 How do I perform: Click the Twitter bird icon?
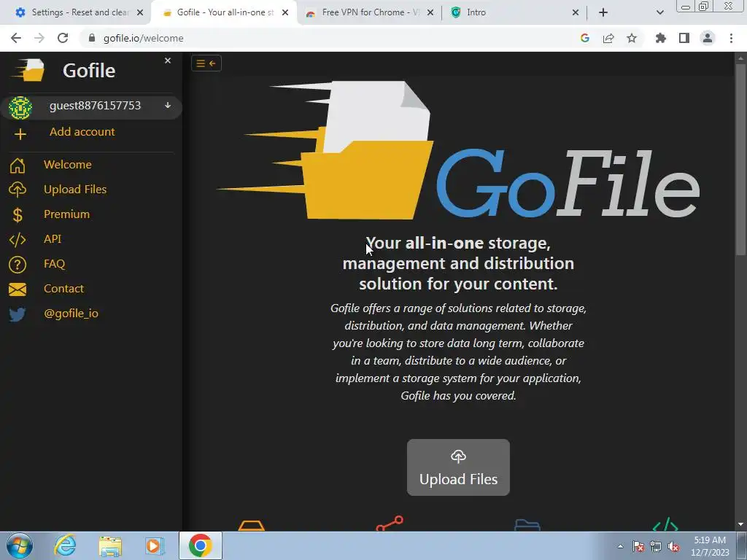[18, 314]
